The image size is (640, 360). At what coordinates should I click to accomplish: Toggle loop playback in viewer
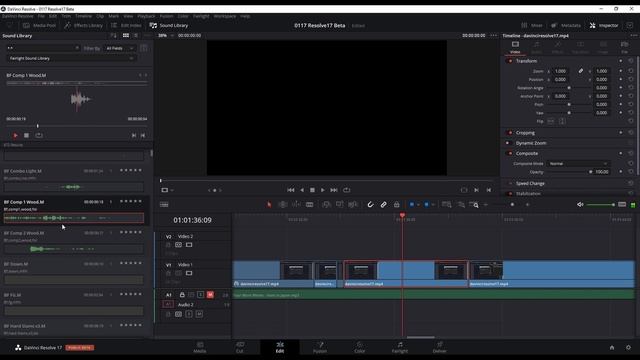tap(347, 190)
